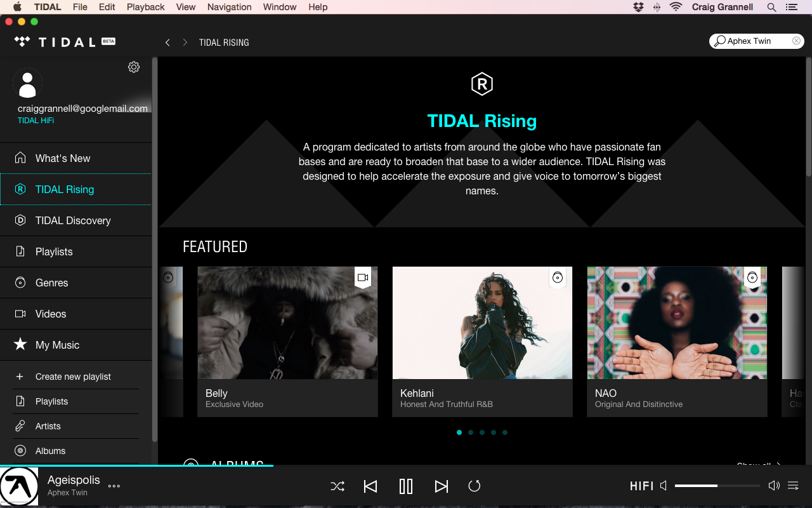Click Craig Grannell user menu
Image resolution: width=812 pixels, height=508 pixels.
722,7
